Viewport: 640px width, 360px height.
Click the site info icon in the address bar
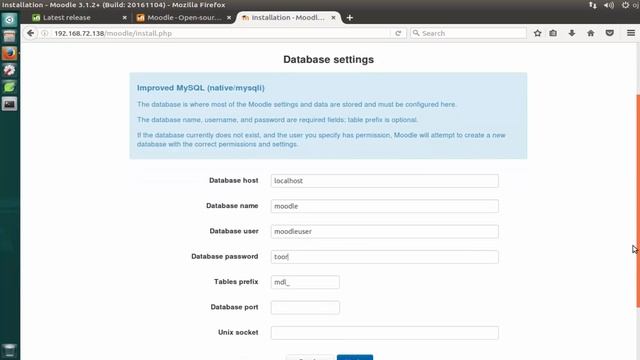44,33
